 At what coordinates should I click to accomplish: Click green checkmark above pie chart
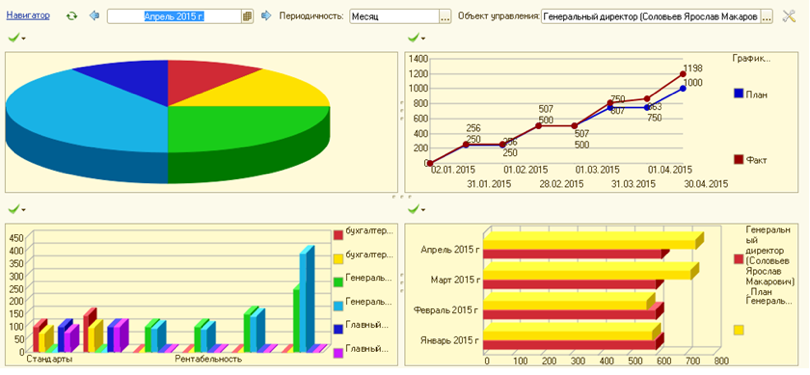click(x=14, y=37)
